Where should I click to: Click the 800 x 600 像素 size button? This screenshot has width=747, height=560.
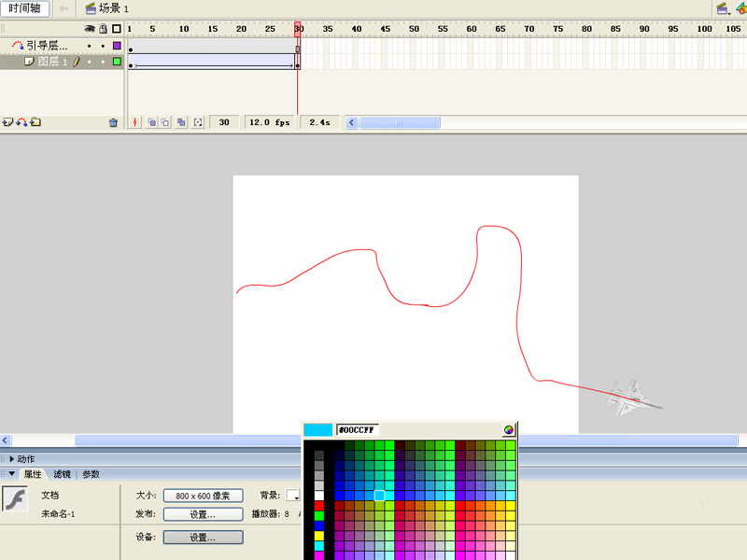click(x=203, y=496)
